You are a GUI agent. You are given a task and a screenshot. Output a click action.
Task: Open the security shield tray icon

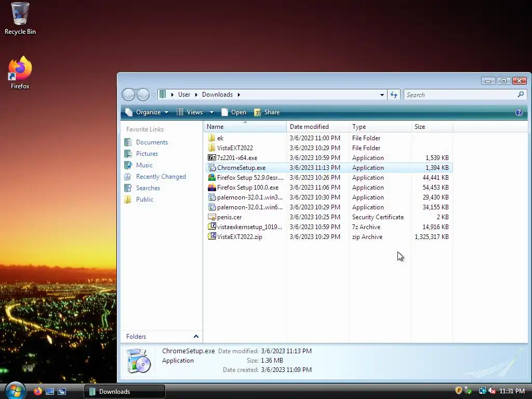pyautogui.click(x=459, y=391)
